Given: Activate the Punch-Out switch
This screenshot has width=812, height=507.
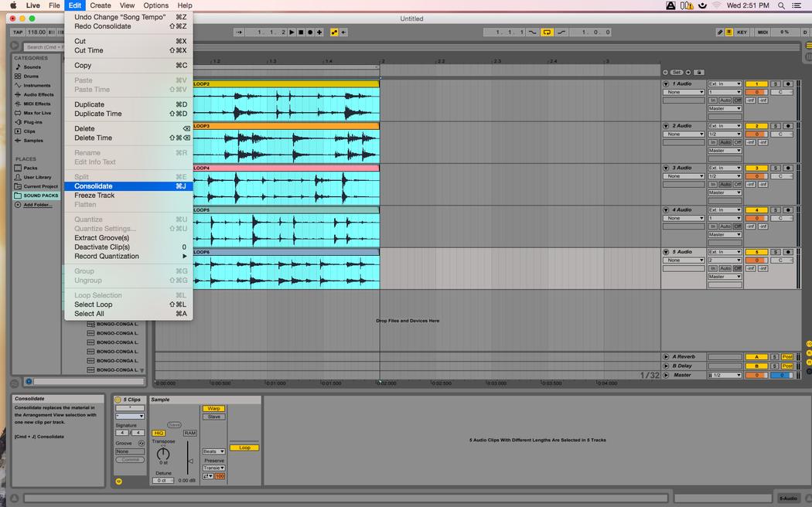Looking at the screenshot, I should [561, 32].
